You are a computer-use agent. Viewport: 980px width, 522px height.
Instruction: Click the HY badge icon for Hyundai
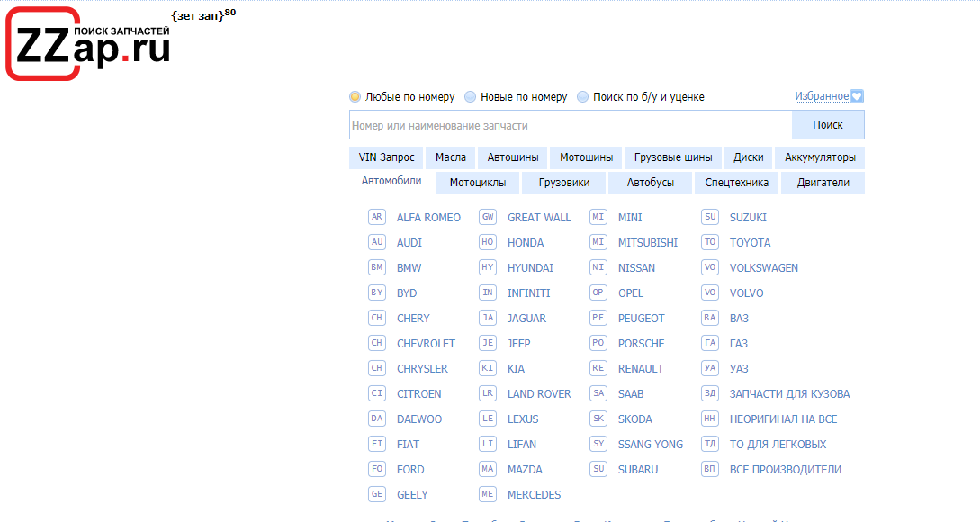(x=488, y=267)
